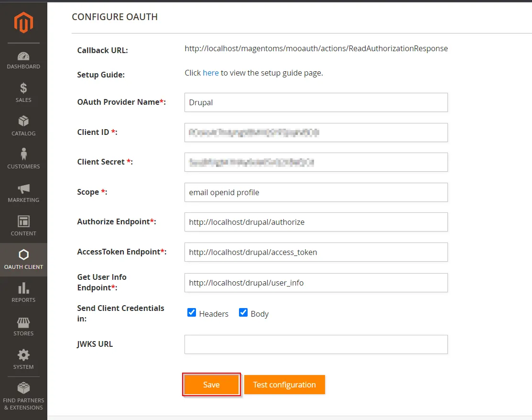Open the setup guide 'here' link
This screenshot has height=420, width=532.
(211, 73)
